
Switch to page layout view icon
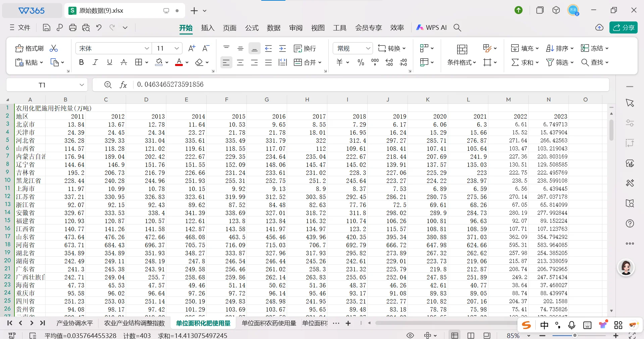click(x=471, y=336)
